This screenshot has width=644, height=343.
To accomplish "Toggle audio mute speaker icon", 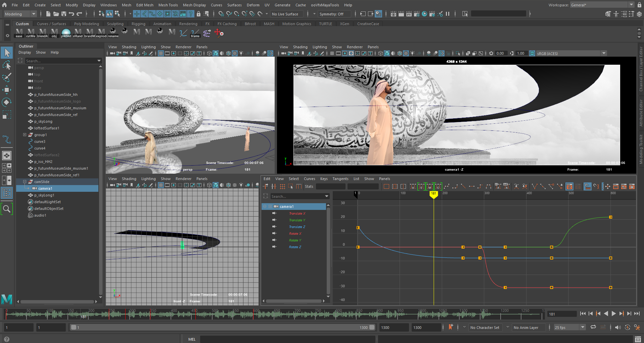I will [618, 328].
